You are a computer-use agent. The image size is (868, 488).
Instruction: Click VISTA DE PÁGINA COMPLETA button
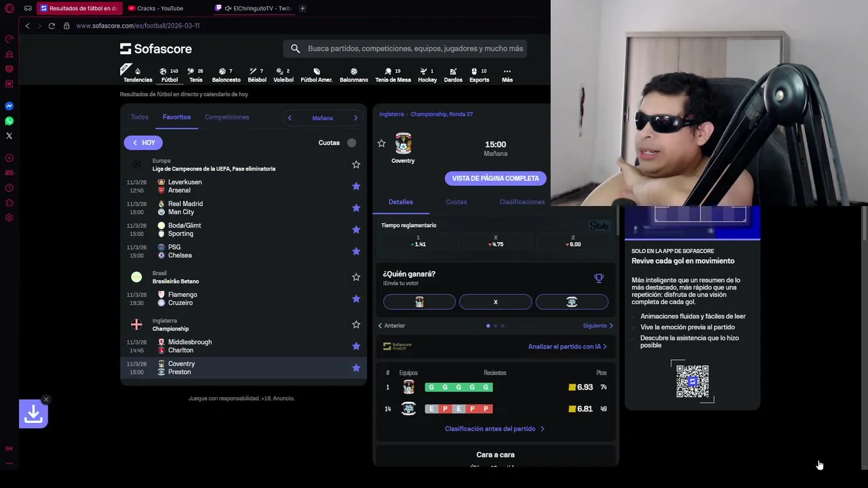[x=496, y=178]
